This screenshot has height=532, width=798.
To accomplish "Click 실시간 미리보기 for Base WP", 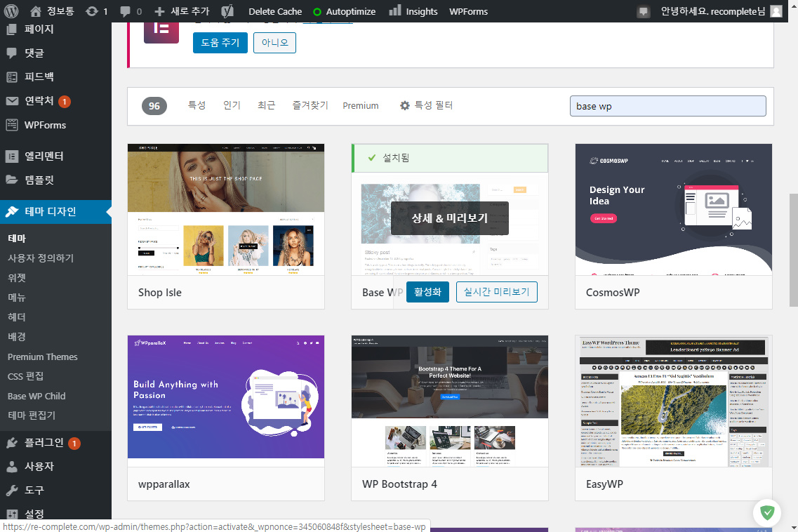I will [497, 292].
